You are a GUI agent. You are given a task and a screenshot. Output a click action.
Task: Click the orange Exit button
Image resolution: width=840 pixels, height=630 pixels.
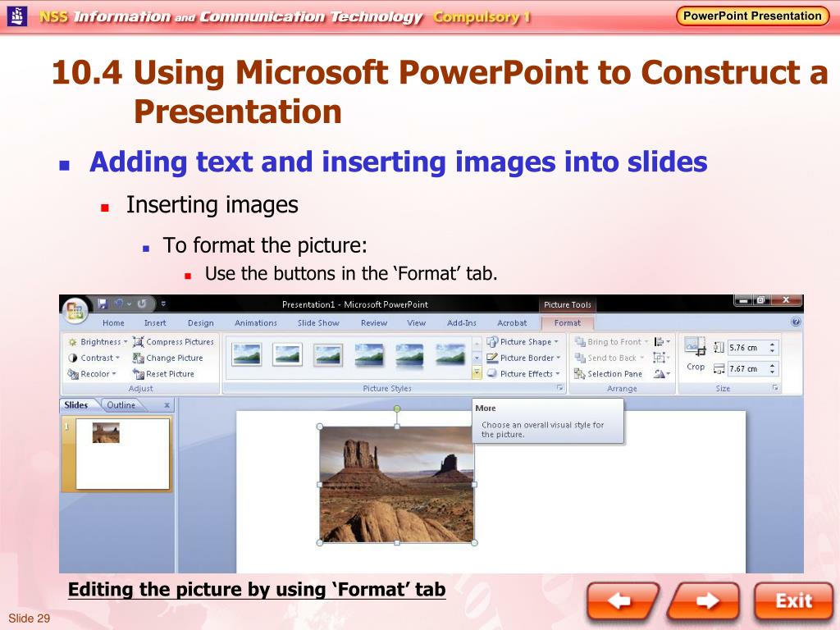(x=793, y=600)
